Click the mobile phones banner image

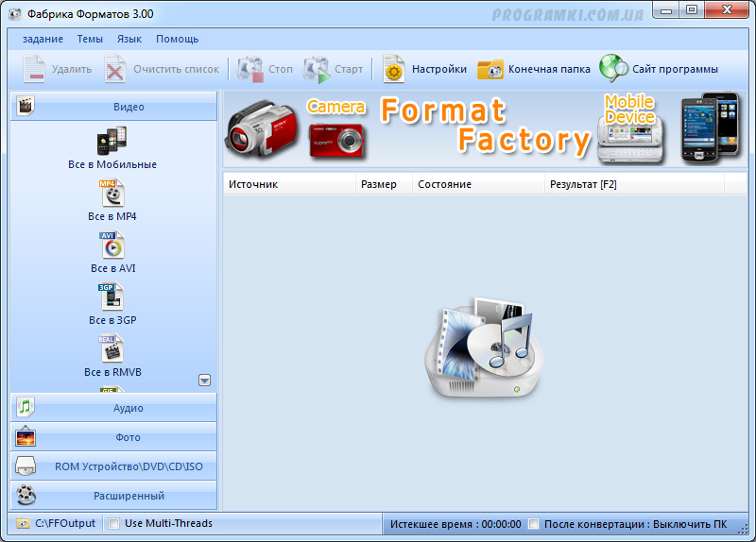point(710,127)
